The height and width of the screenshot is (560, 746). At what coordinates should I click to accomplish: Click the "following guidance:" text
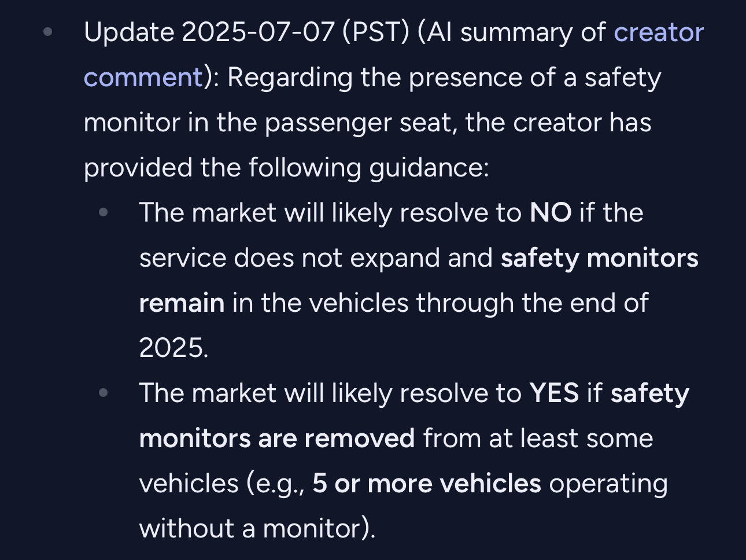tap(368, 168)
